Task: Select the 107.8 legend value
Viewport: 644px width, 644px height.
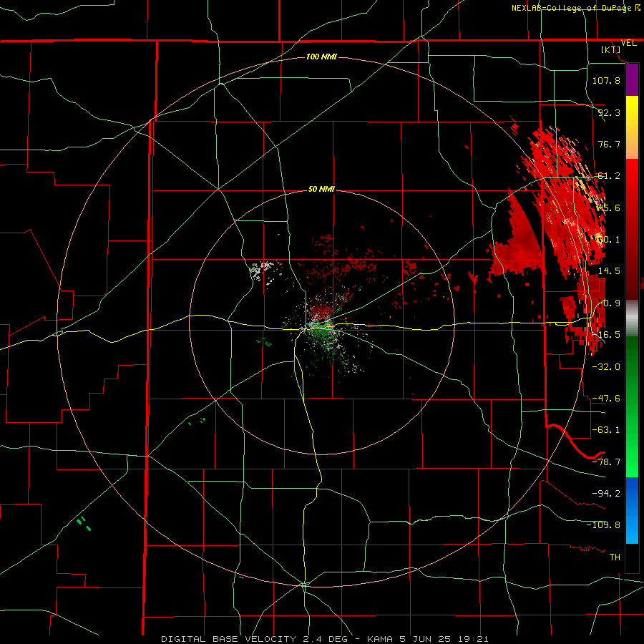Action: [606, 80]
